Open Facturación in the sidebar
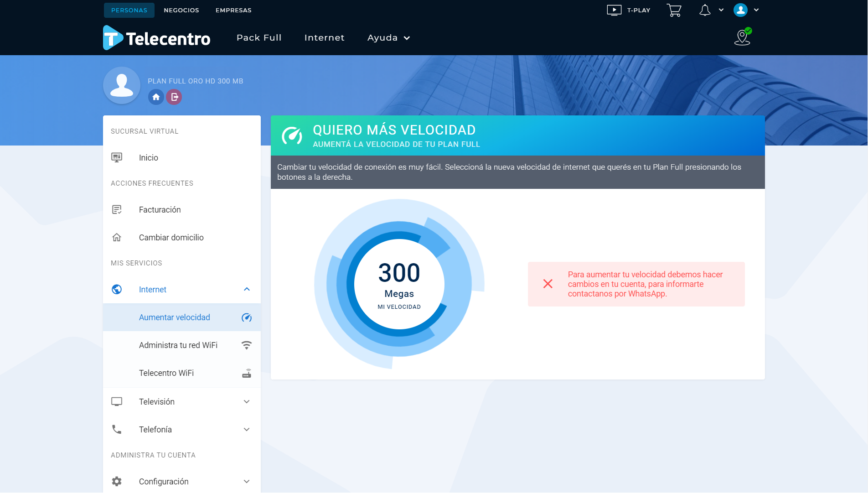This screenshot has width=868, height=494. coord(182,210)
